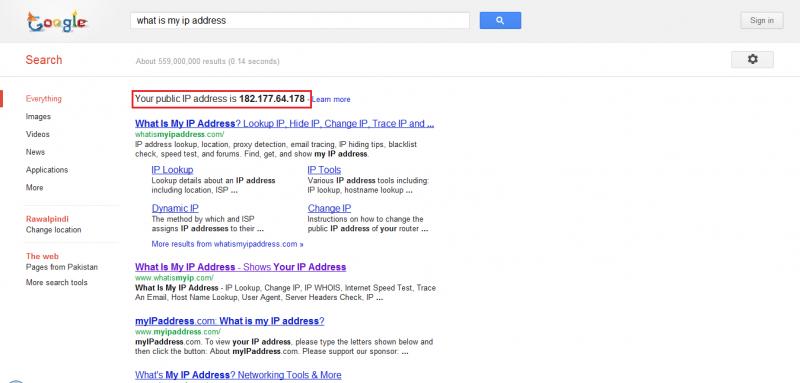Open myIPaddress.com: What is my IP address? result
Image resolution: width=800 pixels, height=383 pixels.
[230, 321]
